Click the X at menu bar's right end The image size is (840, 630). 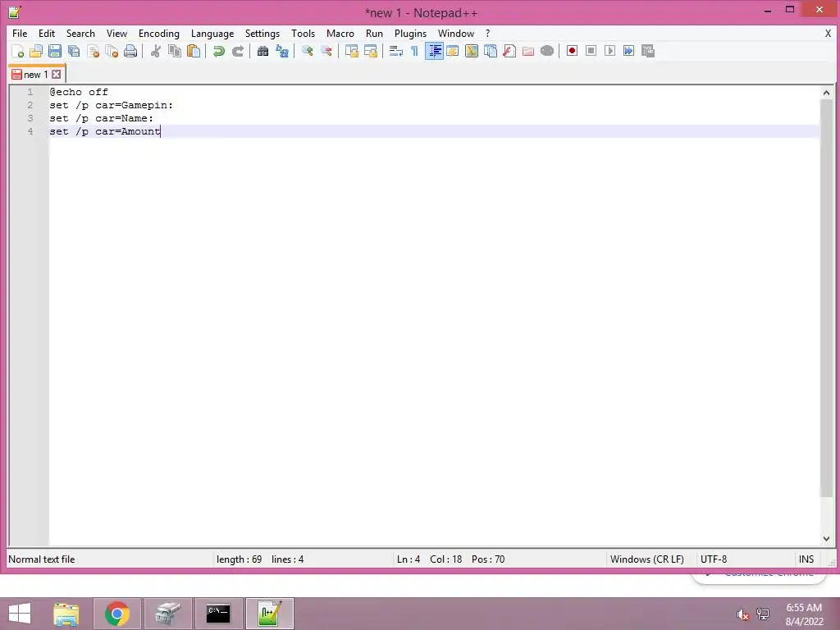pos(828,33)
